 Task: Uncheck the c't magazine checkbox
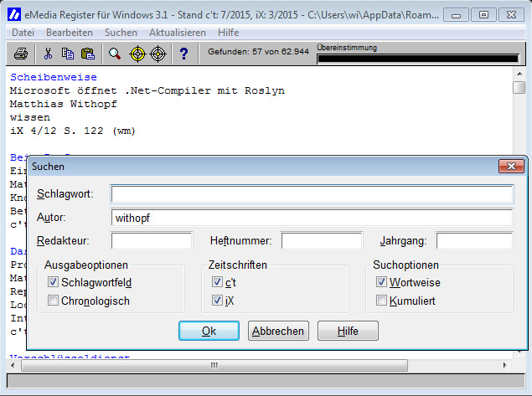(x=217, y=283)
